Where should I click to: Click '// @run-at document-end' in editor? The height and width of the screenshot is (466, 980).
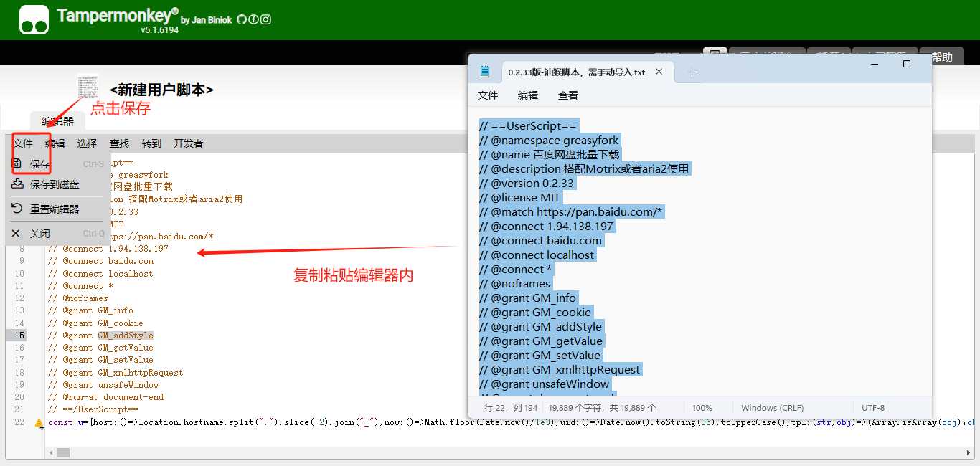pos(105,397)
